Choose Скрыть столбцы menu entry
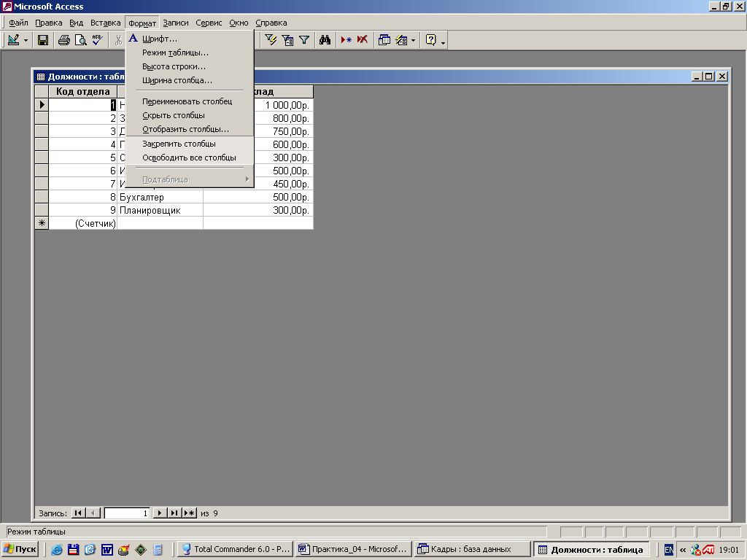 pos(190,115)
